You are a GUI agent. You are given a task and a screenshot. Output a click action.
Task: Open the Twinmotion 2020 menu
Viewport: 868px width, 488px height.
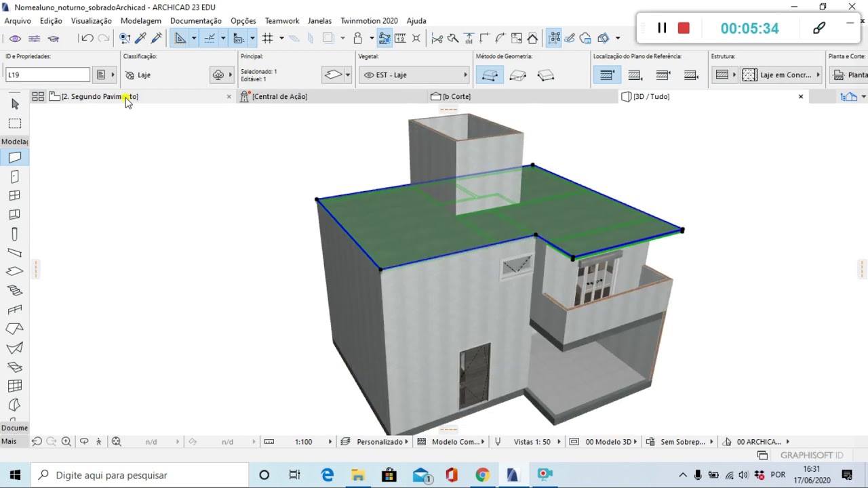point(369,21)
